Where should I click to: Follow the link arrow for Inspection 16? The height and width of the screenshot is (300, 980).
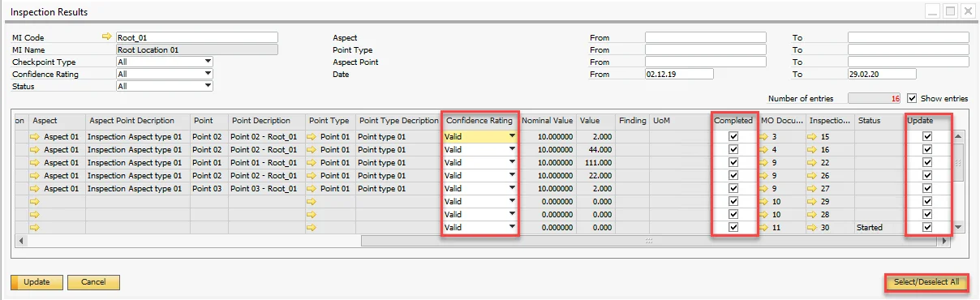coord(812,150)
